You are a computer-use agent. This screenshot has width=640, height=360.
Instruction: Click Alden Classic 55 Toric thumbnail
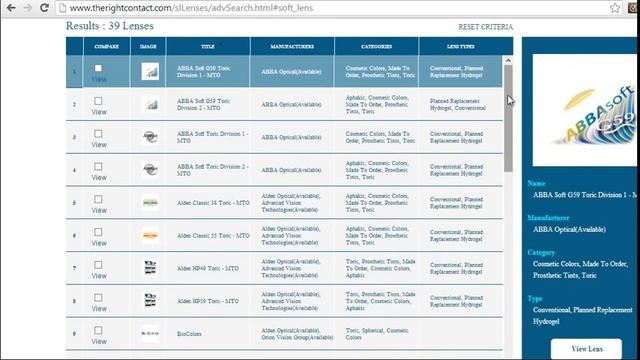coord(150,236)
